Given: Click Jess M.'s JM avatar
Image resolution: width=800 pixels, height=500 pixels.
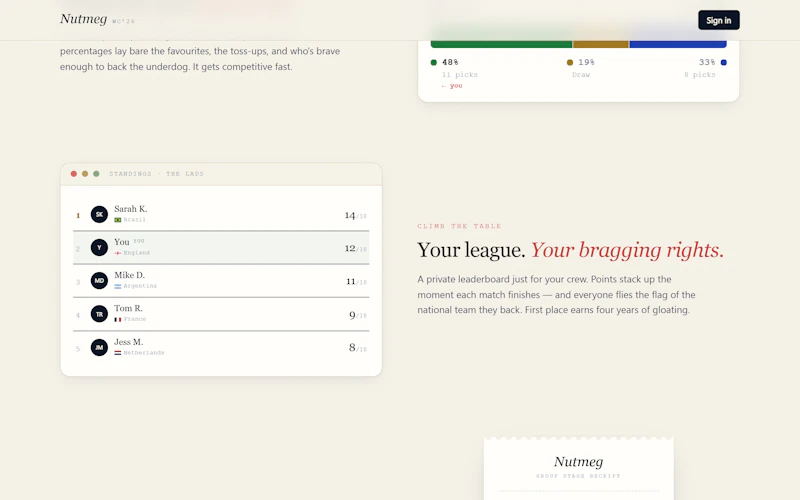Looking at the screenshot, I should [x=99, y=347].
